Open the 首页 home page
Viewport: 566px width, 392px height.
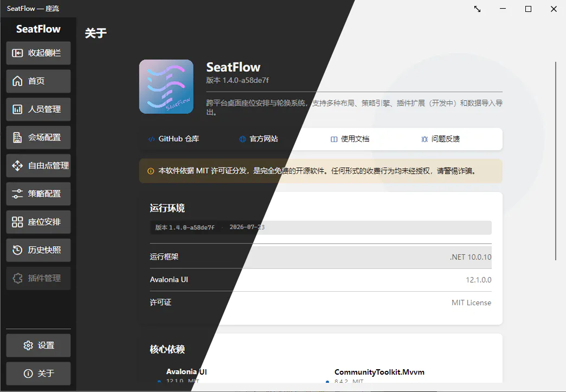tap(38, 81)
